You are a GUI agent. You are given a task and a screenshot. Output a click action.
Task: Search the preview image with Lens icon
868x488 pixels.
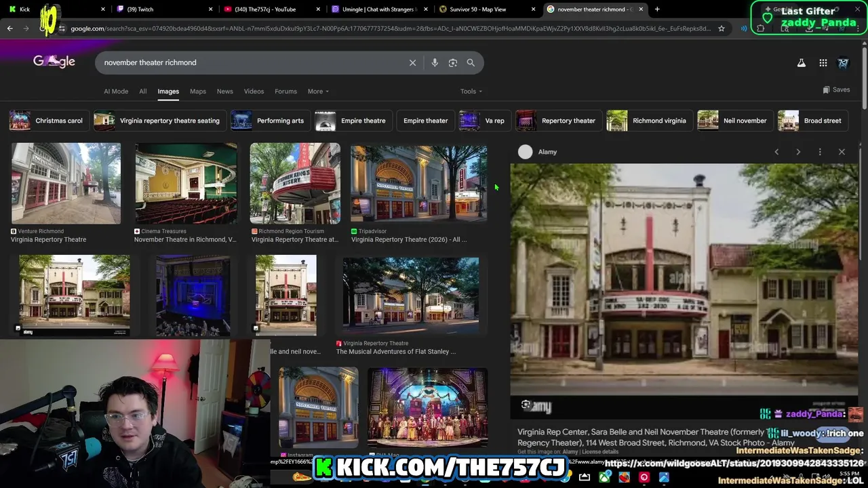point(526,405)
